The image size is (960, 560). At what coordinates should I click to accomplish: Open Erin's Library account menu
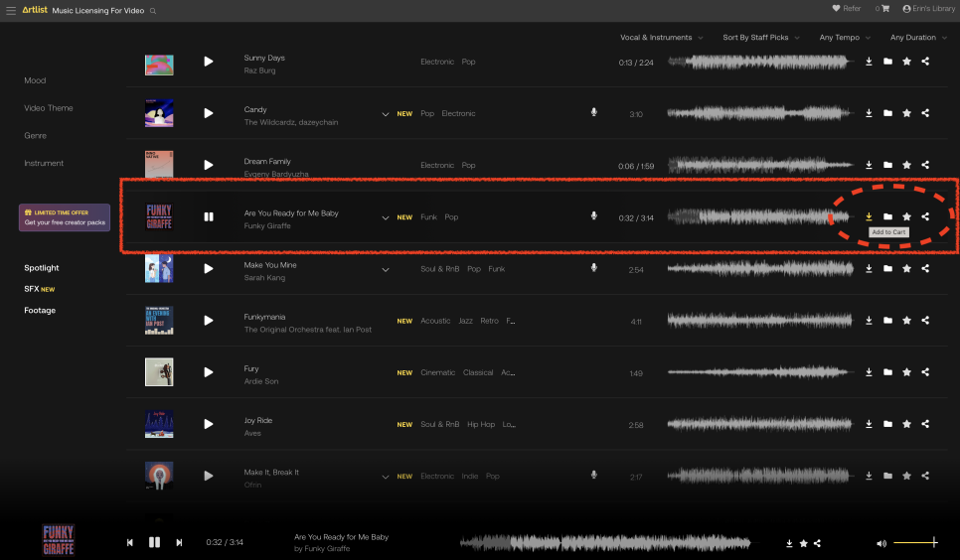pyautogui.click(x=928, y=9)
